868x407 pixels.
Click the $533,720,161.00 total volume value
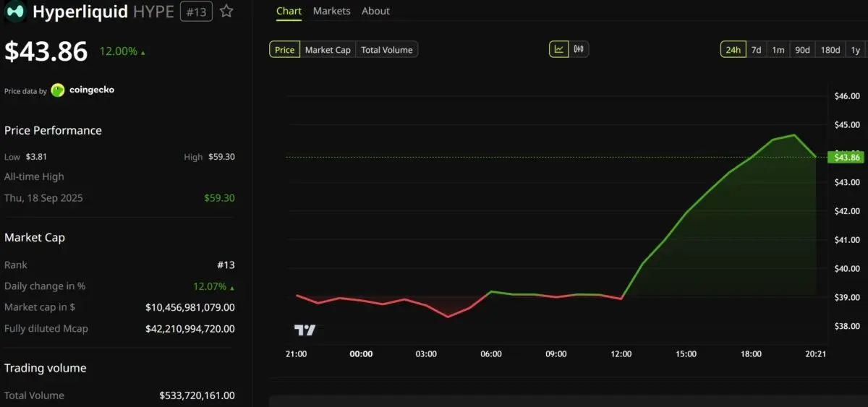197,395
